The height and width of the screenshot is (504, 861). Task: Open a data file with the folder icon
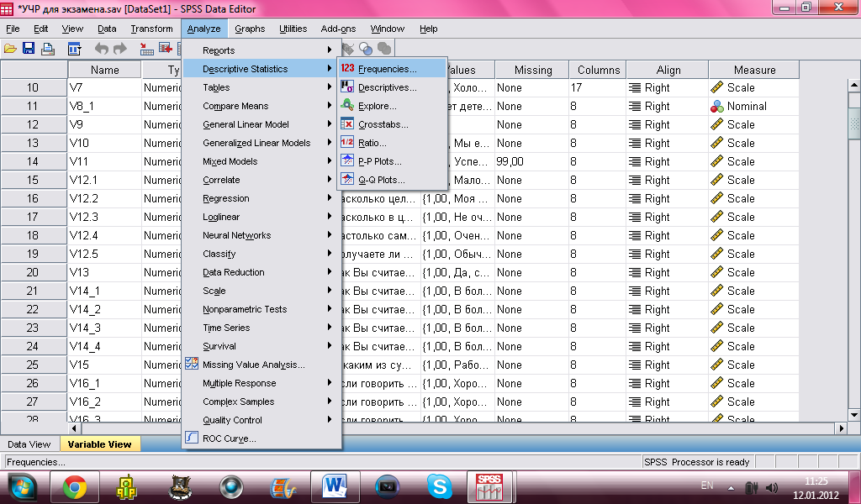click(10, 49)
